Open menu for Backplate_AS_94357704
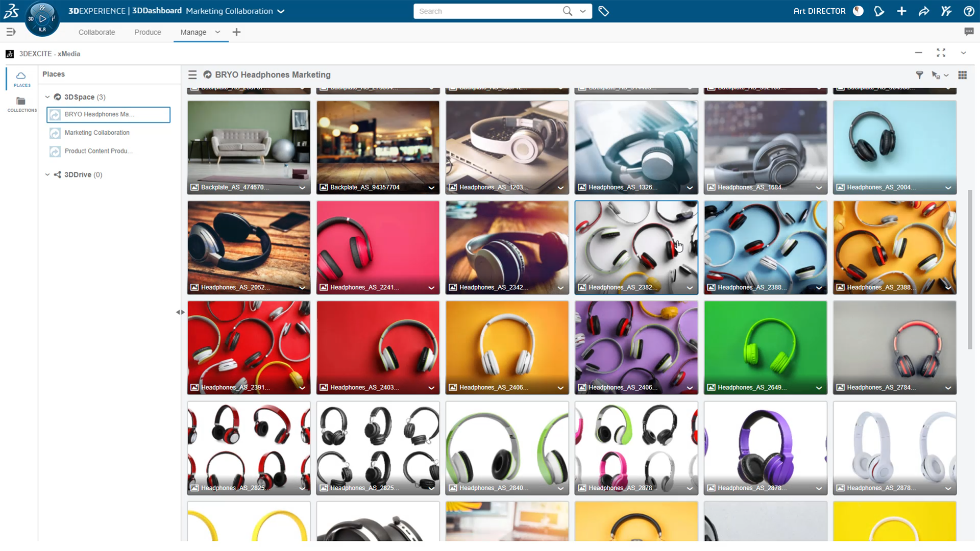 pyautogui.click(x=431, y=188)
